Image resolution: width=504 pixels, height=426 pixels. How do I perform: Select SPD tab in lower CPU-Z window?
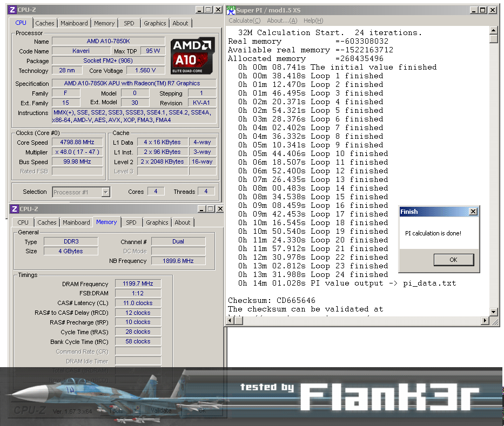(x=131, y=222)
